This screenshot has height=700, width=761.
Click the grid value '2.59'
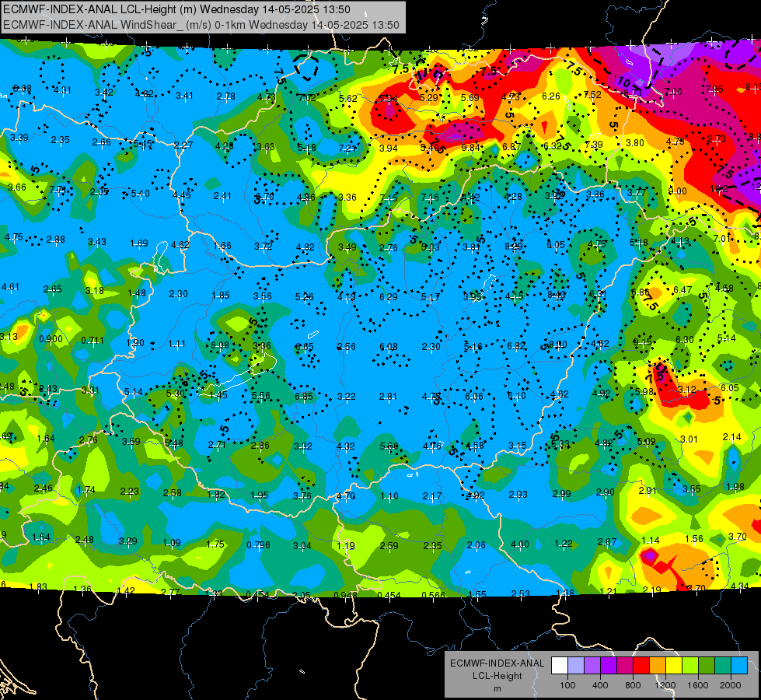coord(389,545)
